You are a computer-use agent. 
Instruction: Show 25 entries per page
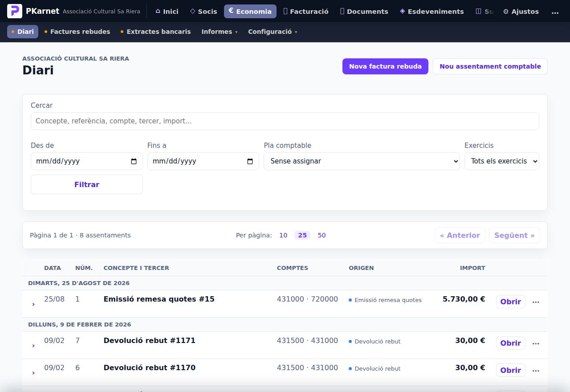pyautogui.click(x=302, y=235)
